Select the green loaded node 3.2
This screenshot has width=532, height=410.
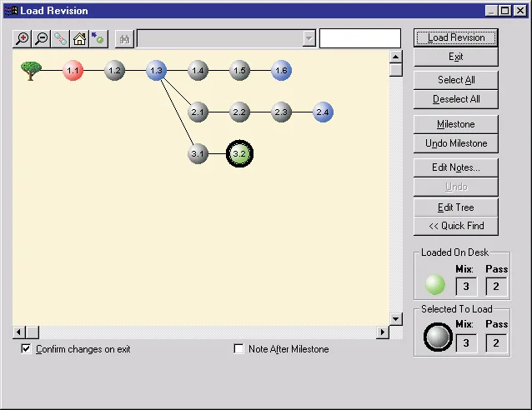tap(239, 153)
